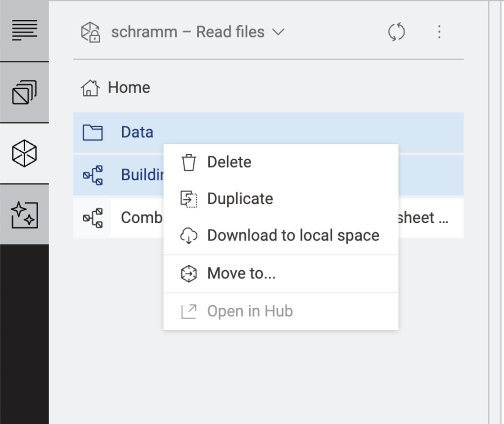Select the Buildin... workflow row
504x424 pixels.
pos(268,175)
